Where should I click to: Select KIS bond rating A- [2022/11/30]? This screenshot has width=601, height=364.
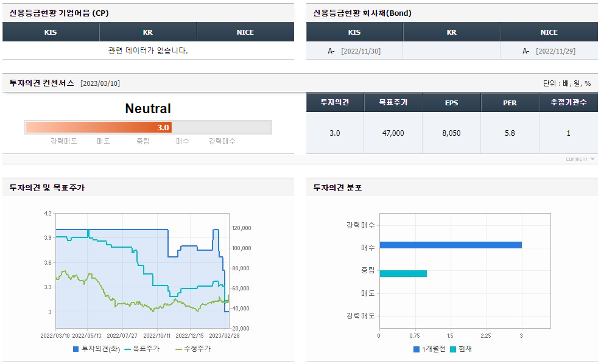(x=354, y=51)
